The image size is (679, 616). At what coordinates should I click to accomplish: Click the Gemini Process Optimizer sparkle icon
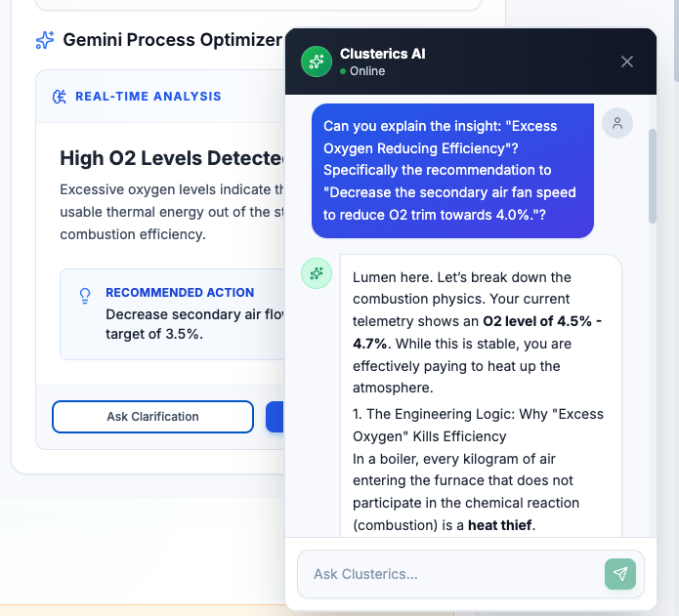click(45, 40)
